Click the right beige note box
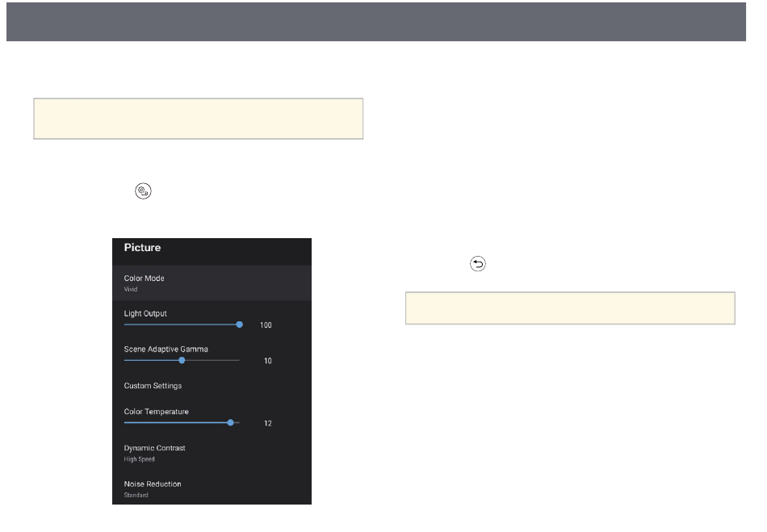Viewport: 767px width, 532px height. tap(569, 308)
